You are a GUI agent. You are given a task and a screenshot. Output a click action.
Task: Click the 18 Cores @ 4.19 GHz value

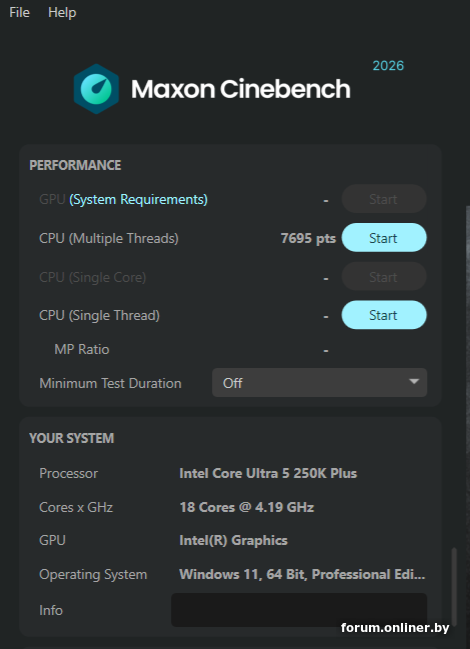coord(247,507)
